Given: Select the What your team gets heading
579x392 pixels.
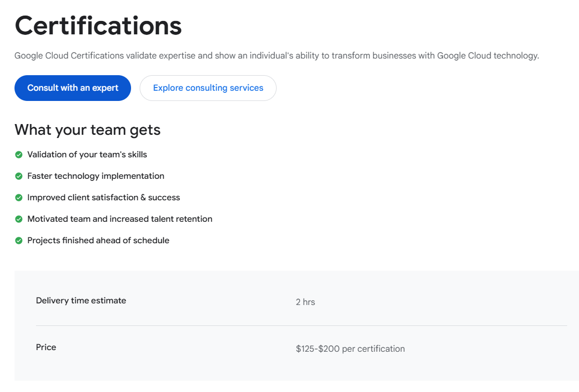Looking at the screenshot, I should [x=88, y=130].
